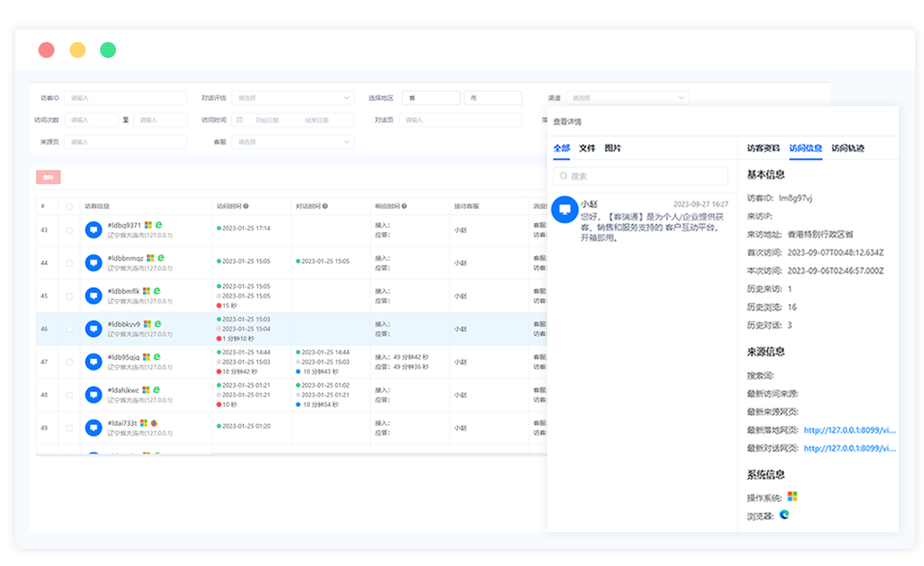Image resolution: width=924 pixels, height=566 pixels.
Task: Click the browser icon next to #ldahjkwc
Action: [x=157, y=390]
